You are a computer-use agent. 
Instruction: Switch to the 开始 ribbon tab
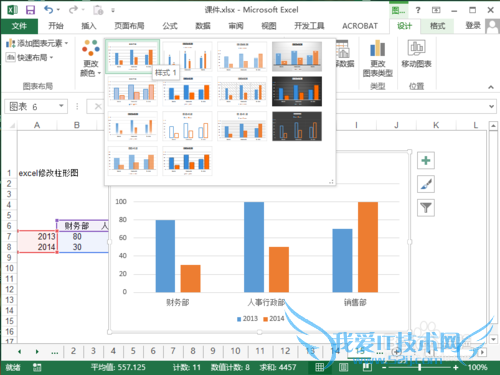pos(56,26)
